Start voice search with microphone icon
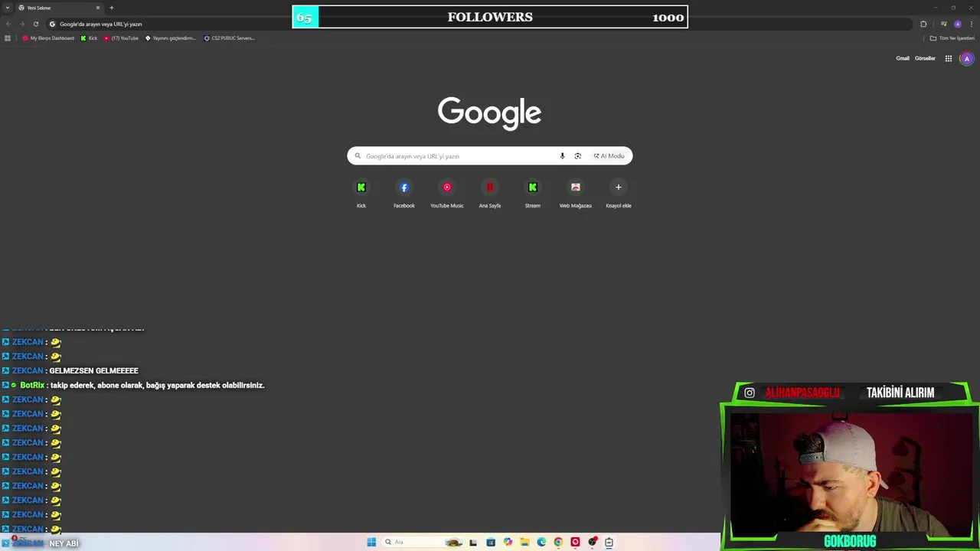 click(x=562, y=156)
